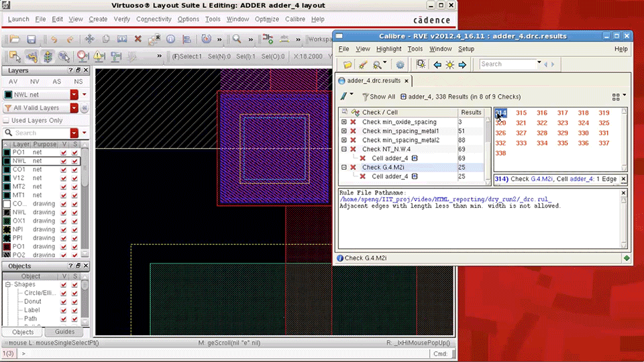Screen dimensions: 644x362
Task: Click the RVE settings gear icon
Action: 400,64
